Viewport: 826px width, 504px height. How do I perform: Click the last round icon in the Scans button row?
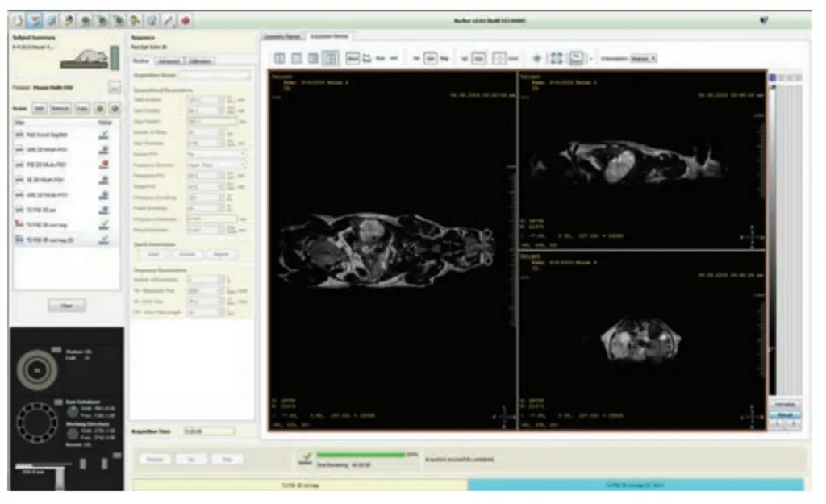point(115,109)
